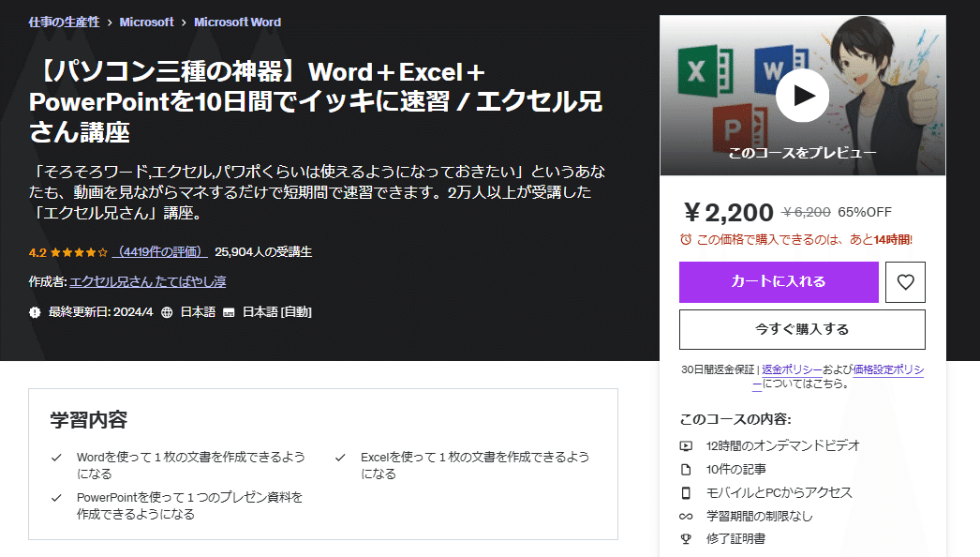Click the alarm clock icon by price notice
This screenshot has height=557, width=980.
click(686, 240)
